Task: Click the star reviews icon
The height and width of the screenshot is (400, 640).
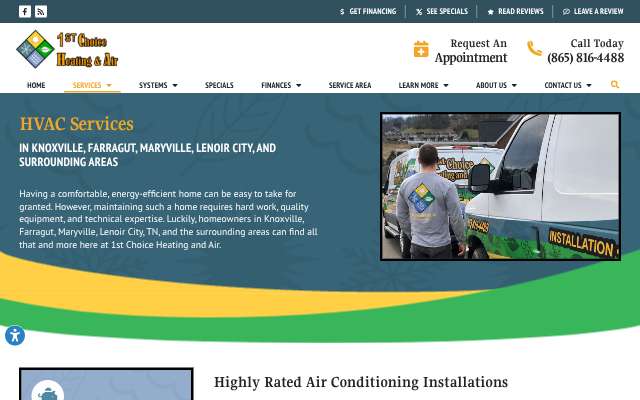Action: click(x=491, y=12)
